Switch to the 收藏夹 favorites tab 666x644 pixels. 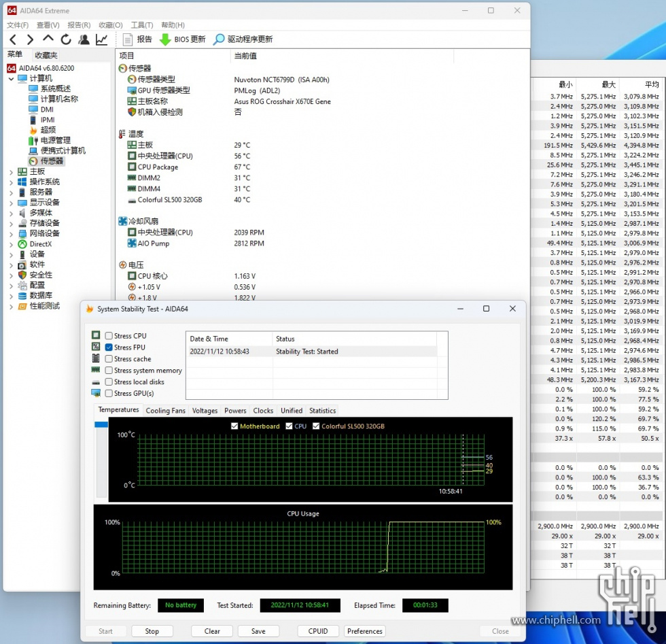click(x=46, y=55)
